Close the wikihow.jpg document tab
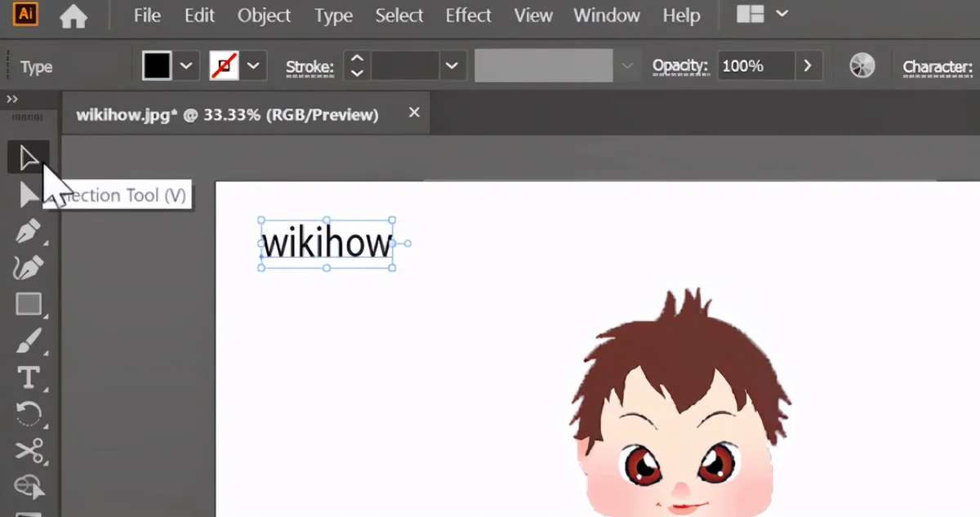The height and width of the screenshot is (517, 980). (414, 113)
